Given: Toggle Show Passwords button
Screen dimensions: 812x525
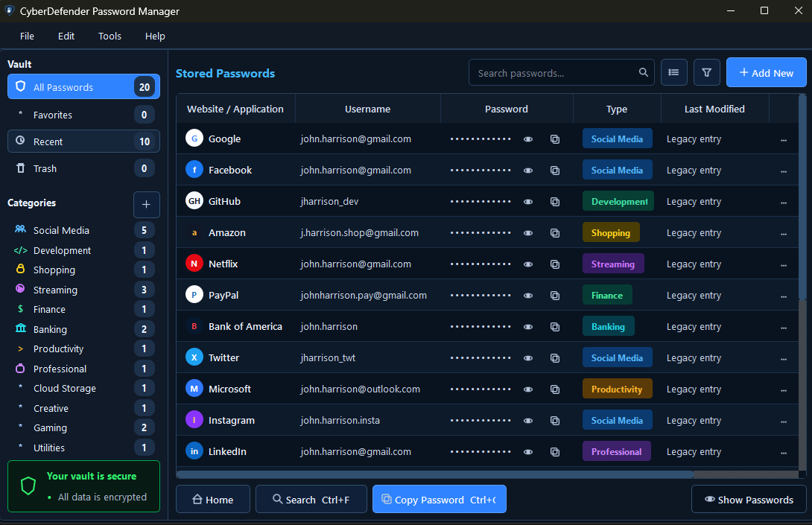Looking at the screenshot, I should [x=749, y=499].
